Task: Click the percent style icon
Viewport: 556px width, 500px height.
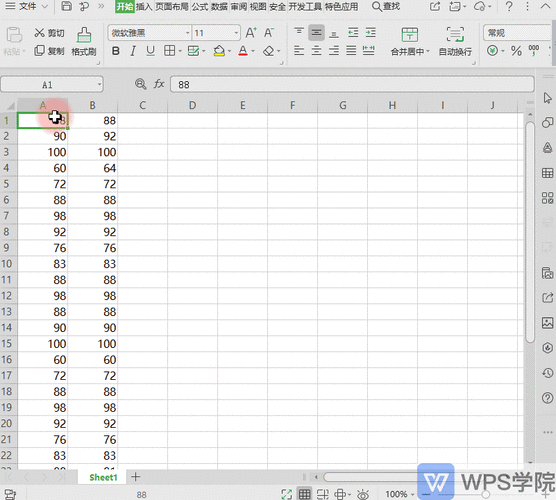Action: pyautogui.click(x=516, y=51)
